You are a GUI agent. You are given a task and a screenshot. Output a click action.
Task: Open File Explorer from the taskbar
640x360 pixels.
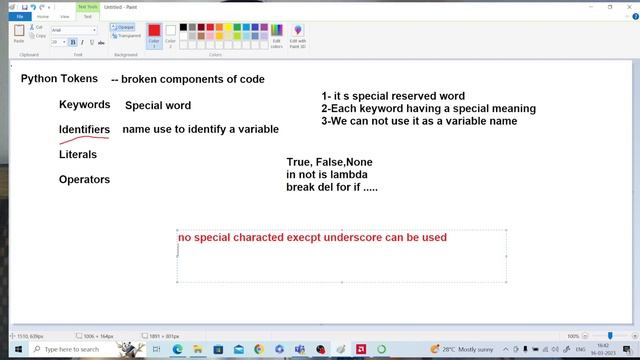pos(198,349)
